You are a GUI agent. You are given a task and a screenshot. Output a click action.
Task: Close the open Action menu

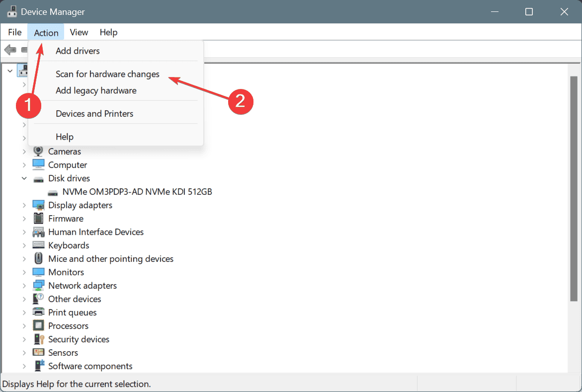pyautogui.click(x=46, y=32)
